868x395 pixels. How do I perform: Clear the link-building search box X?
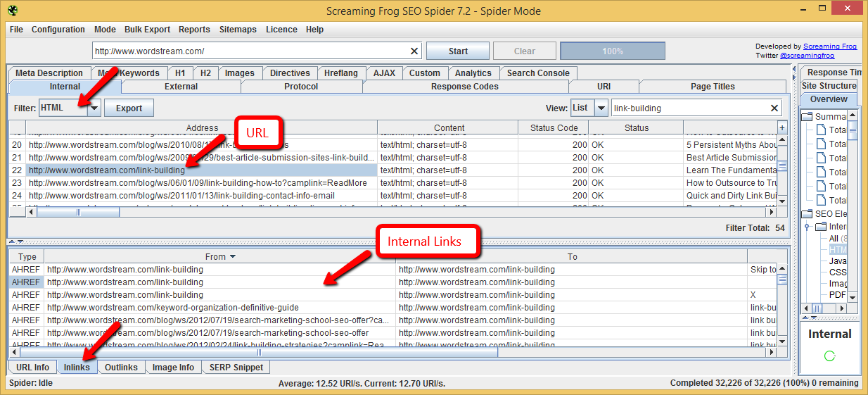tap(774, 108)
